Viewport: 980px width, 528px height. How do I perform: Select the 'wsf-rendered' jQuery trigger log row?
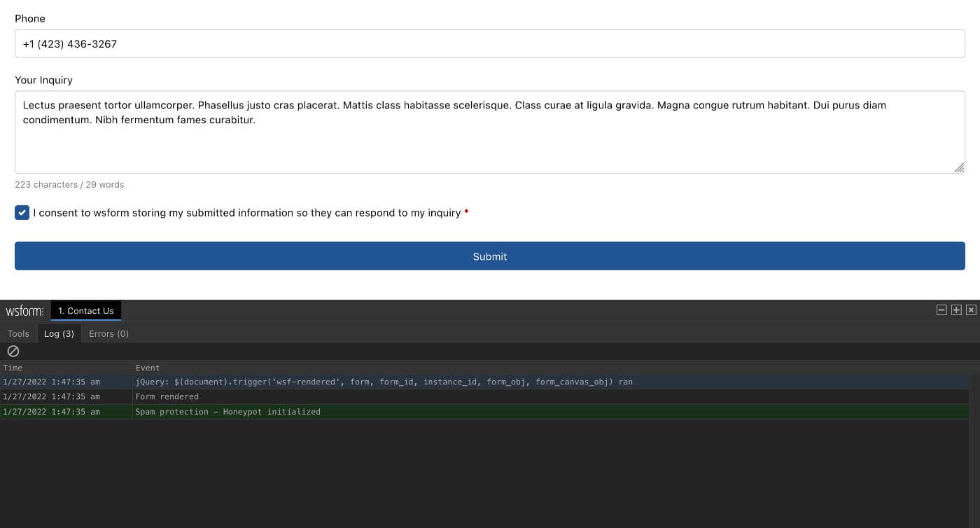384,382
